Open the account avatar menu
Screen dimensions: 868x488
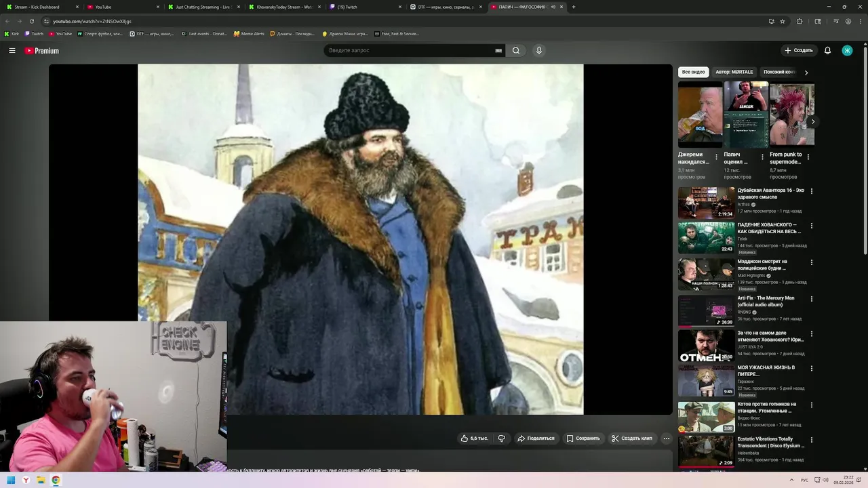(x=847, y=50)
